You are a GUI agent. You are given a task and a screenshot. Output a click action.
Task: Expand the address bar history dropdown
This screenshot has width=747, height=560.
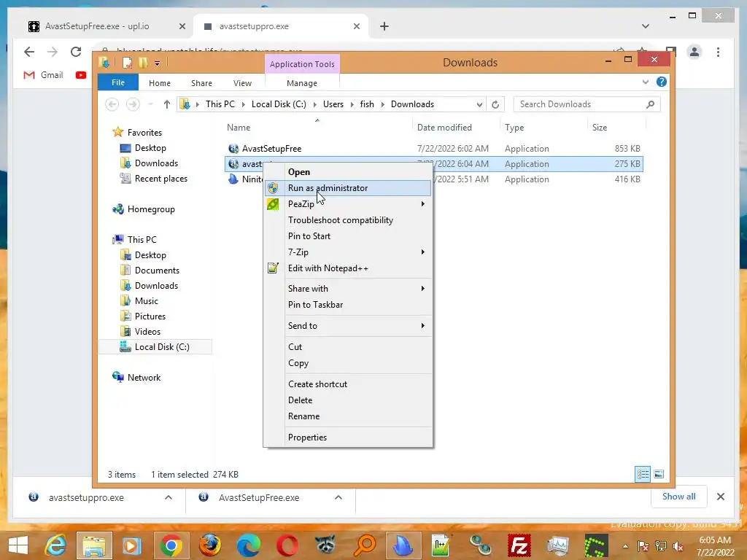479,104
